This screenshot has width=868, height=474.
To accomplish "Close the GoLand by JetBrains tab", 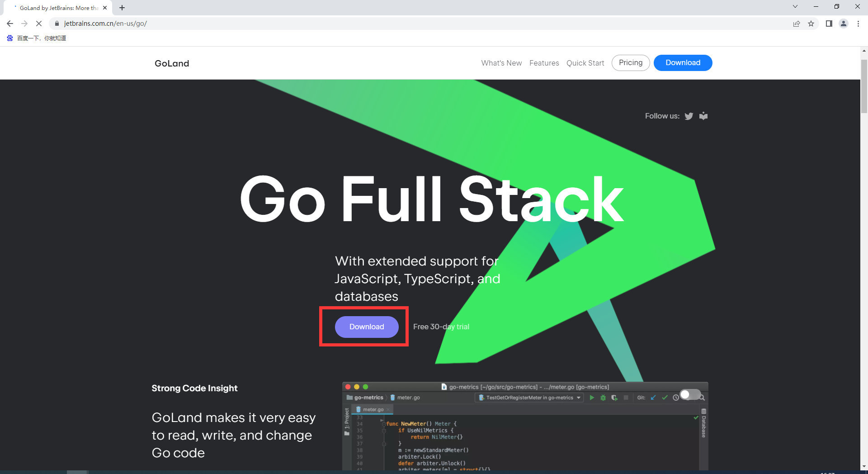I will click(x=105, y=8).
